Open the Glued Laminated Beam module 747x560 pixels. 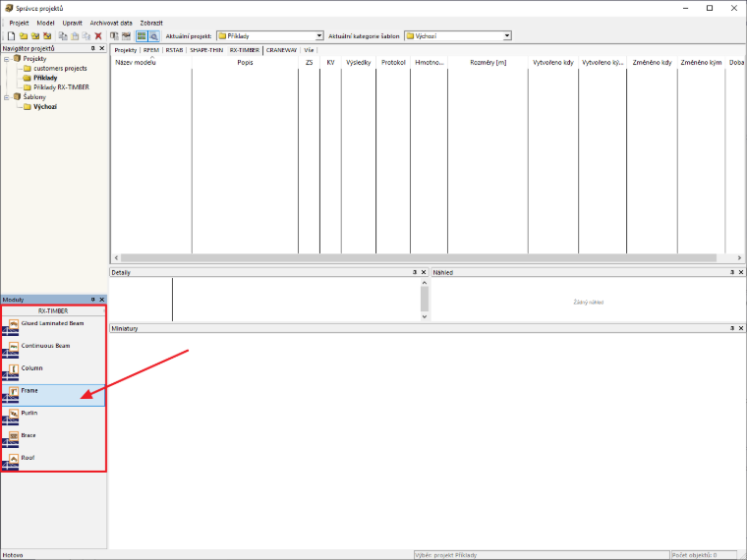tap(53, 326)
